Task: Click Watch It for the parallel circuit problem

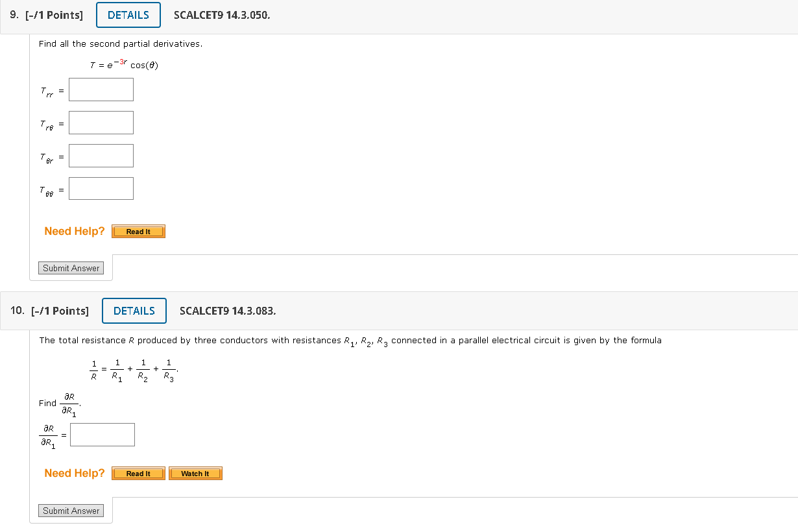Action: 195,473
